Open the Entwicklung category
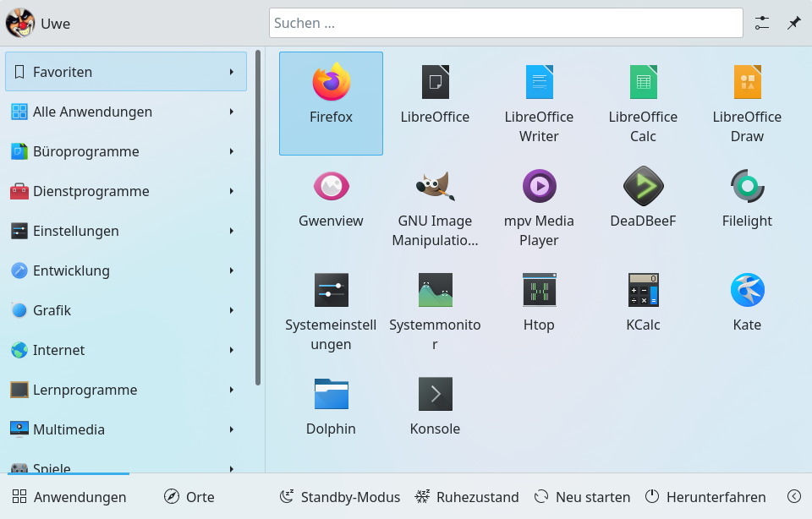Screen dimensions: 812x519 [x=126, y=270]
